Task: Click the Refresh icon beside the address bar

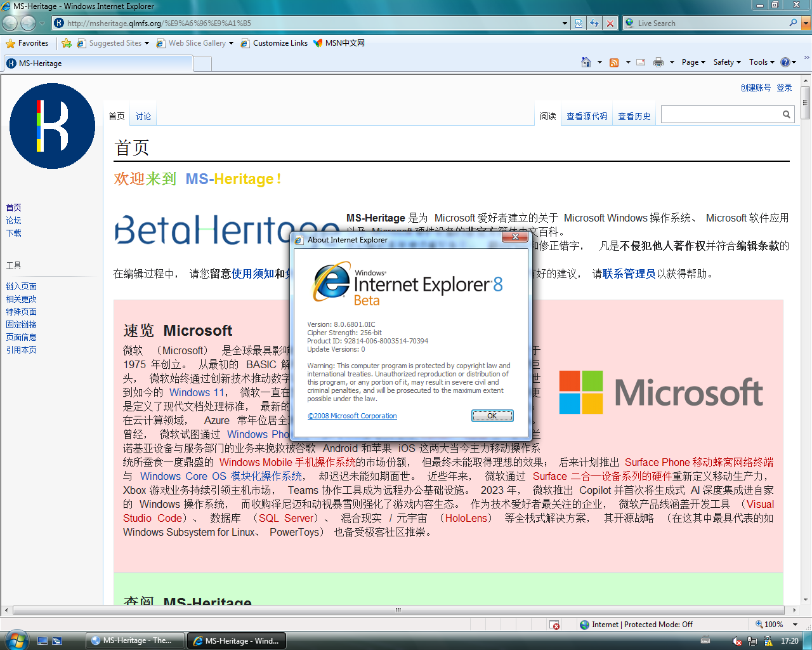Action: [594, 23]
